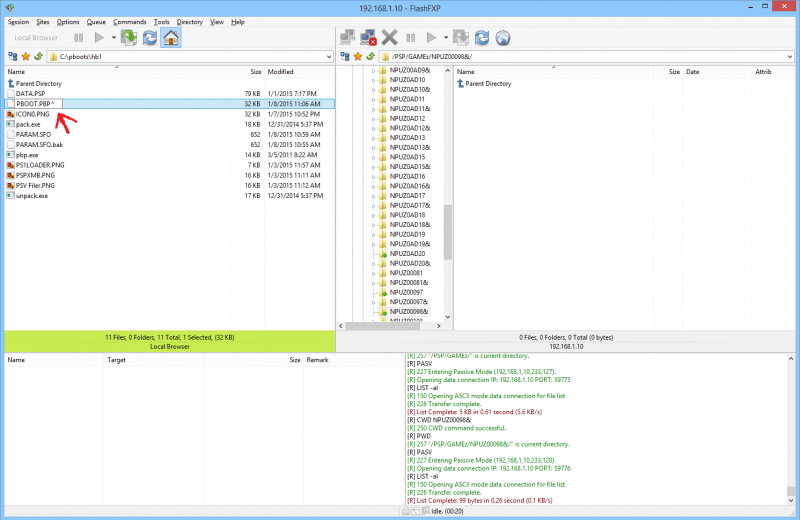The width and height of the screenshot is (800, 520).
Task: Open the local path C:\pboots\hb1 dropdown
Action: 328,57
